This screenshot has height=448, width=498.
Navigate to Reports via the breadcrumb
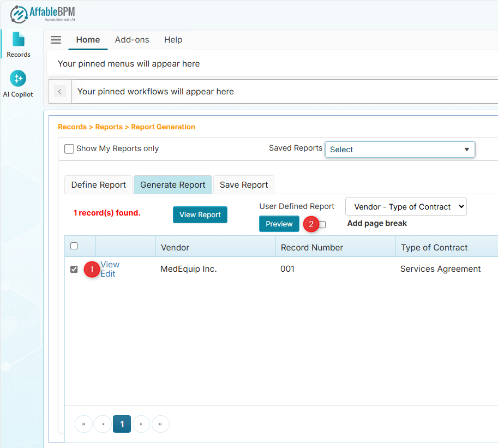109,127
